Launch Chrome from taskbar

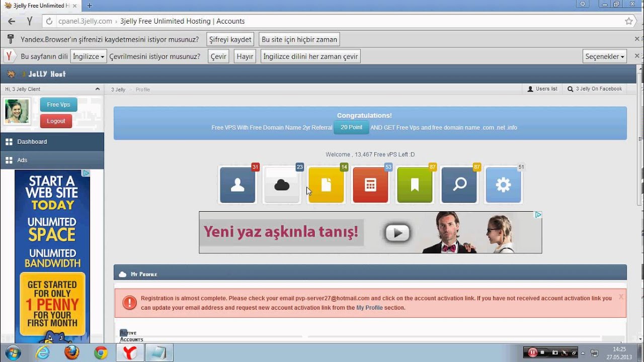pyautogui.click(x=101, y=353)
